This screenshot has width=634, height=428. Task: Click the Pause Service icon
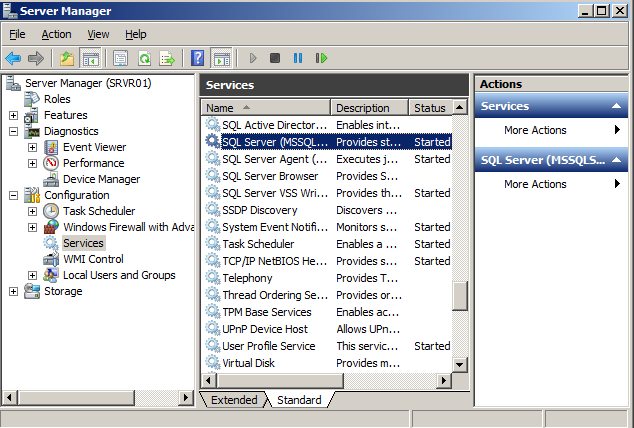pos(298,59)
